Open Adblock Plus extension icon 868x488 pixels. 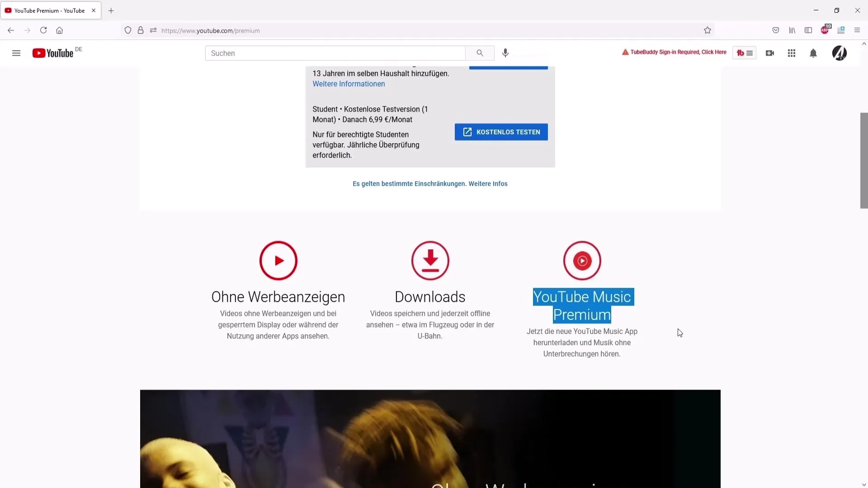coord(826,29)
